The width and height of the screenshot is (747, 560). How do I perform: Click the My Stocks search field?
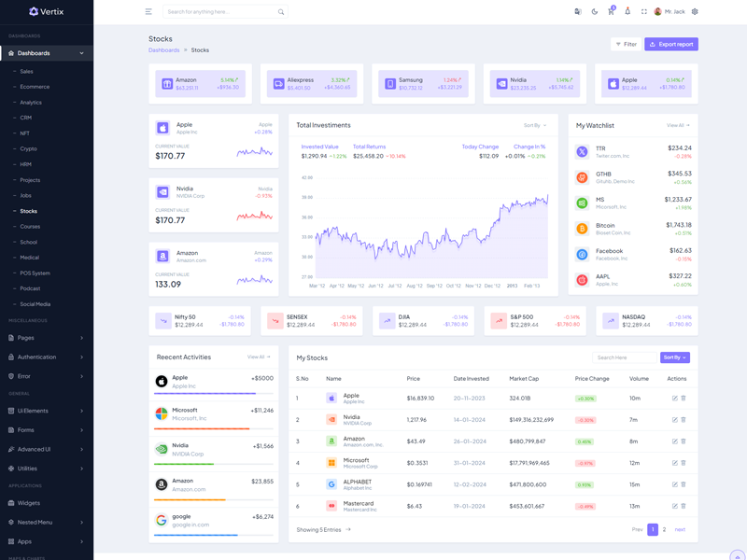click(624, 357)
